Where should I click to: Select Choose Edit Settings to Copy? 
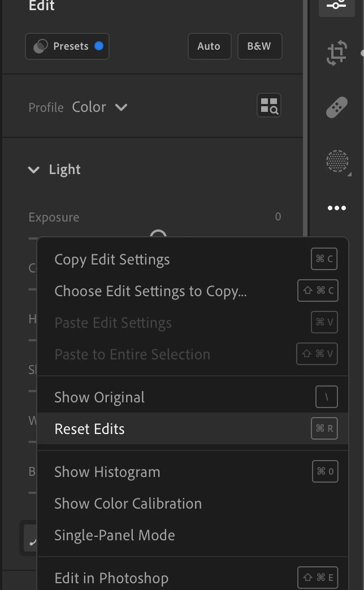pos(150,291)
